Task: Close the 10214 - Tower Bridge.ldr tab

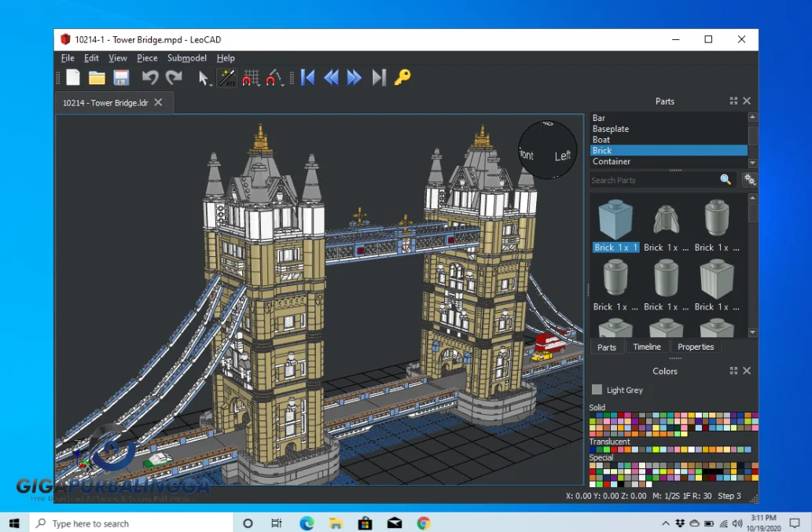Action: pos(159,102)
